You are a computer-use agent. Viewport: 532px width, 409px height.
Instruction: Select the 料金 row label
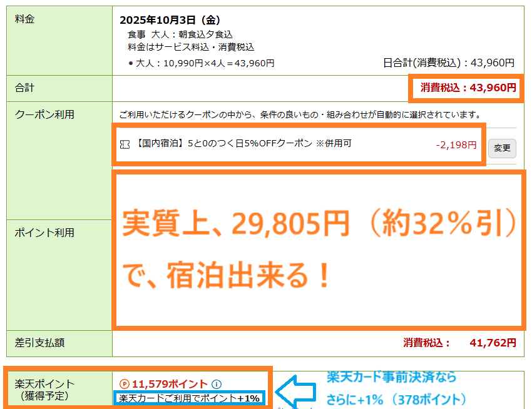click(25, 19)
